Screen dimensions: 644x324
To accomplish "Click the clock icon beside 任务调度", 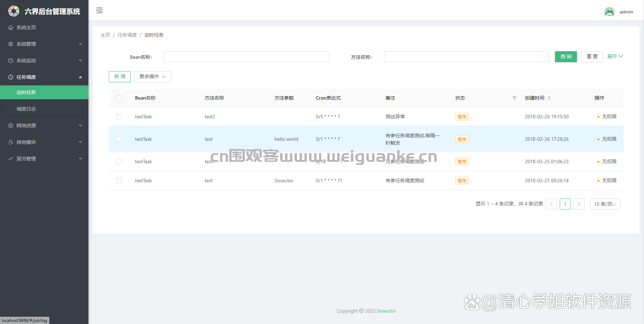I will tap(11, 77).
